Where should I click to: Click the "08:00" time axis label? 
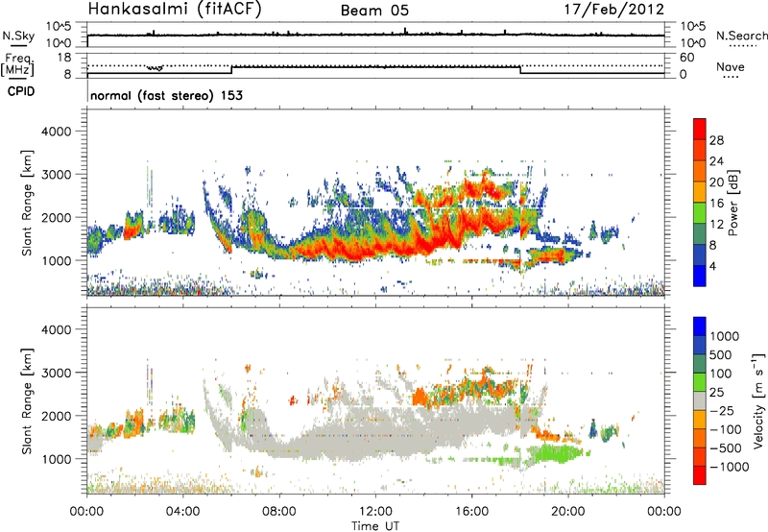coord(279,512)
